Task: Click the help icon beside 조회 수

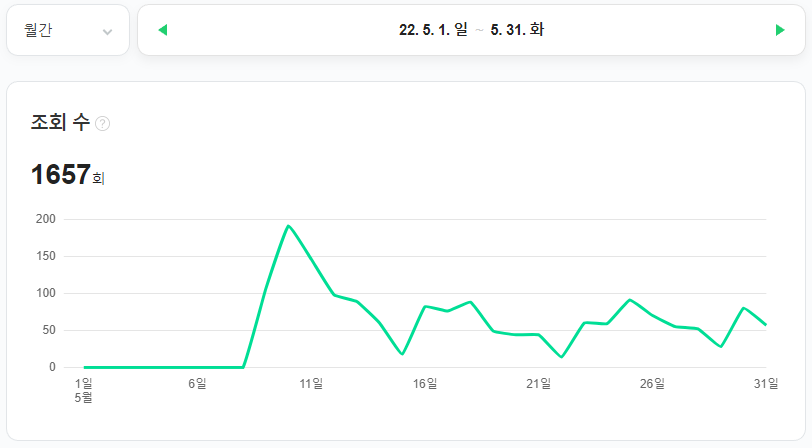Action: (x=102, y=123)
